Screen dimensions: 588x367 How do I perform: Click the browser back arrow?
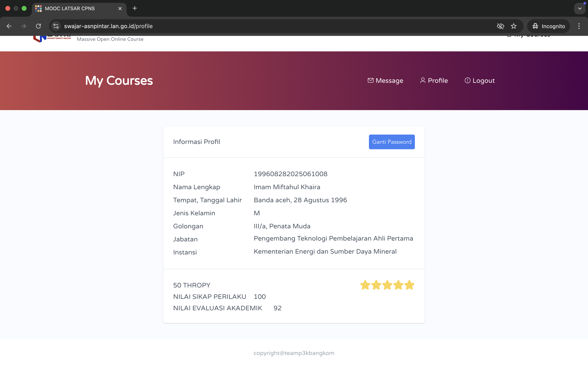click(9, 26)
